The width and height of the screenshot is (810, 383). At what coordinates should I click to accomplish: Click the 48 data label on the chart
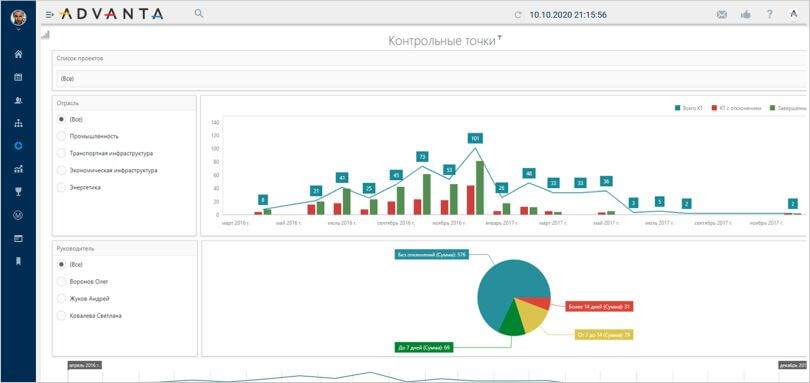(x=528, y=173)
